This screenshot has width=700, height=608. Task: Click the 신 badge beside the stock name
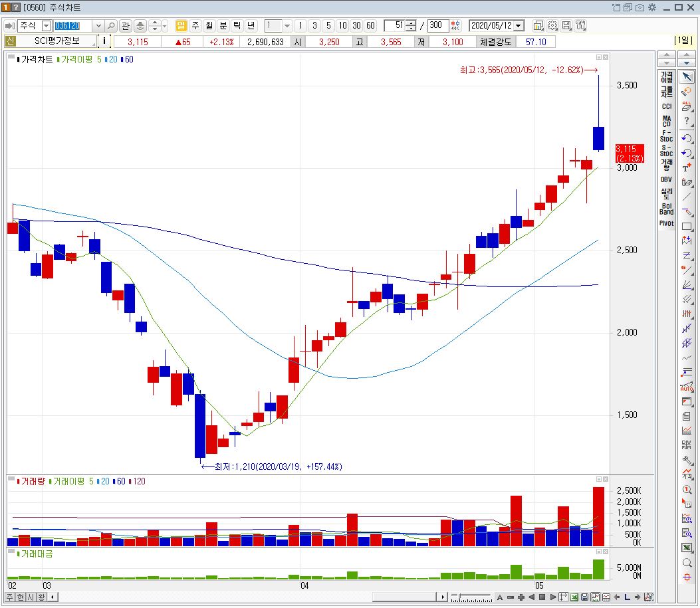[10, 41]
